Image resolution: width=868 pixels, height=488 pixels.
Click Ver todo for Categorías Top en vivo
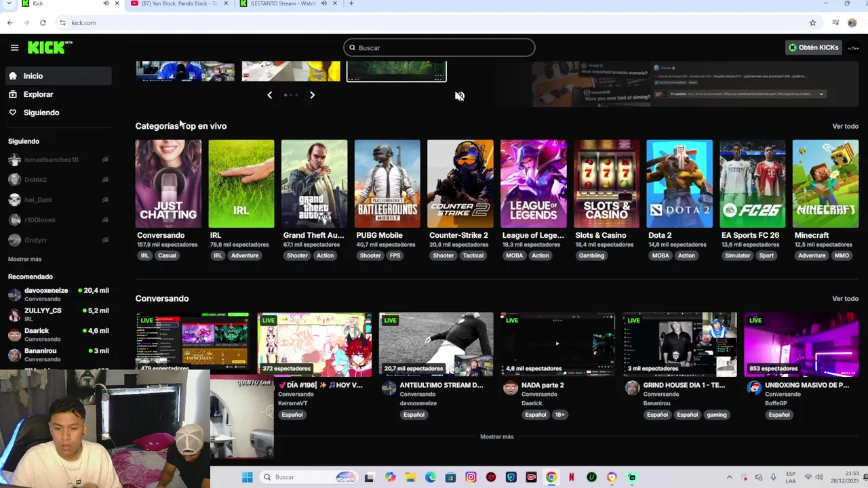coord(845,126)
